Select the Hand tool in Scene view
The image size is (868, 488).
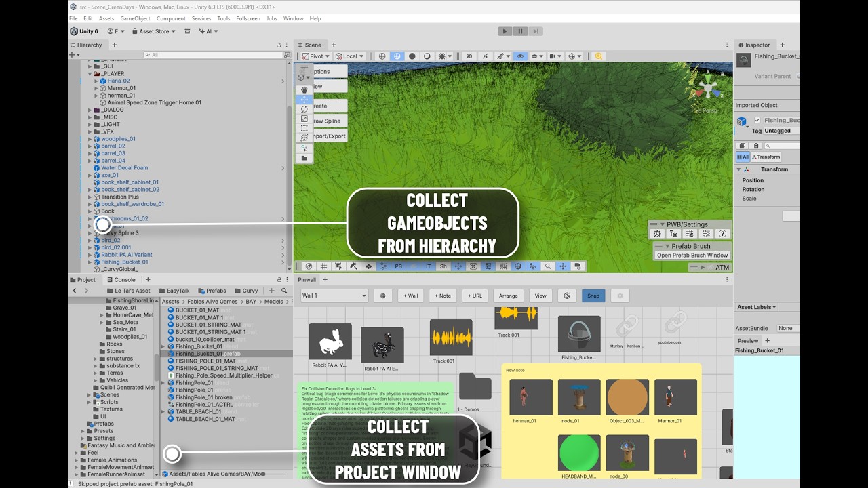click(304, 89)
